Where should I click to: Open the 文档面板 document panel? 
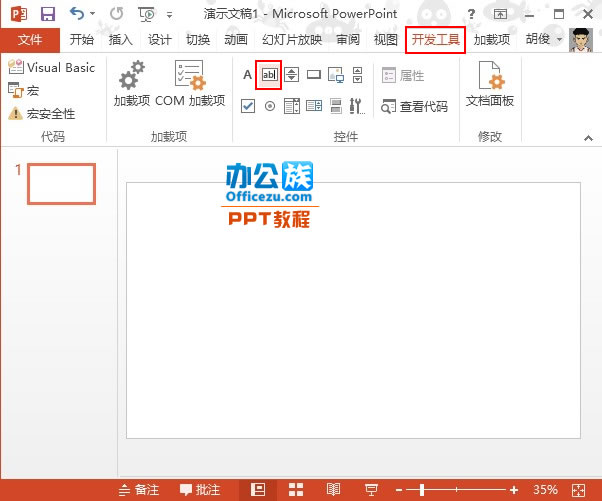pyautogui.click(x=490, y=84)
